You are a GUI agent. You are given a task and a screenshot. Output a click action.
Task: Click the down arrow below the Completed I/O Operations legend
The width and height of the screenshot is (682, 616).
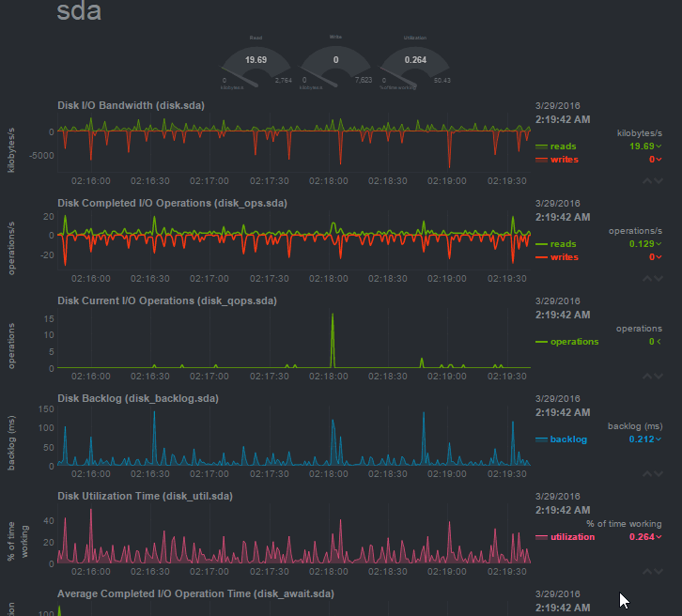click(657, 278)
